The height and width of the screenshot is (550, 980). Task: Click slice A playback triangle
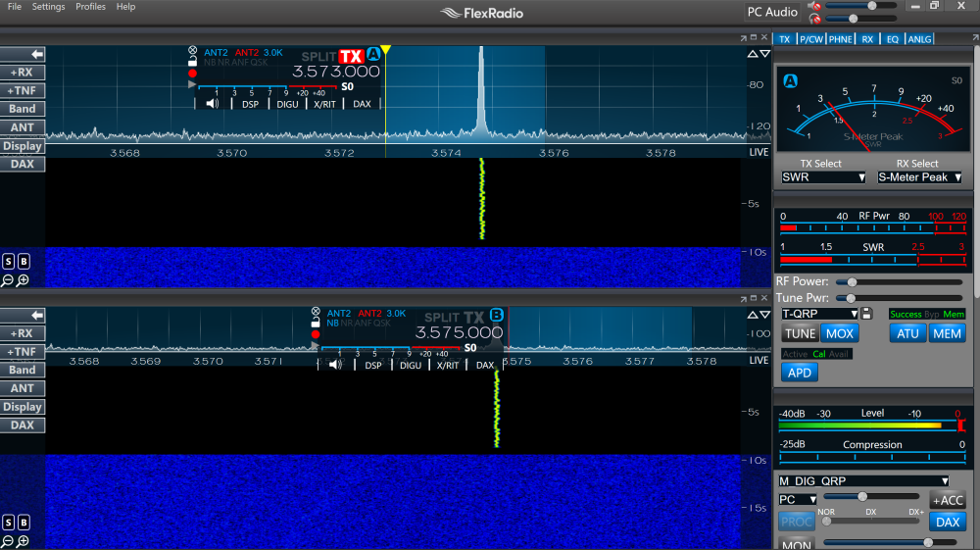pyautogui.click(x=192, y=84)
